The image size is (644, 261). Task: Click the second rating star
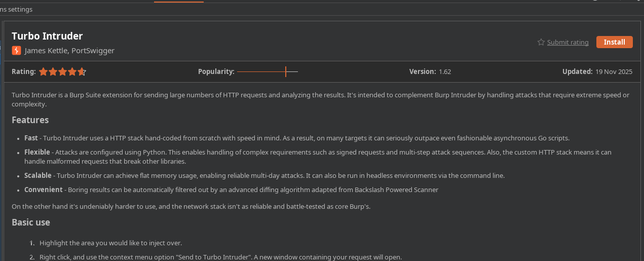[53, 72]
